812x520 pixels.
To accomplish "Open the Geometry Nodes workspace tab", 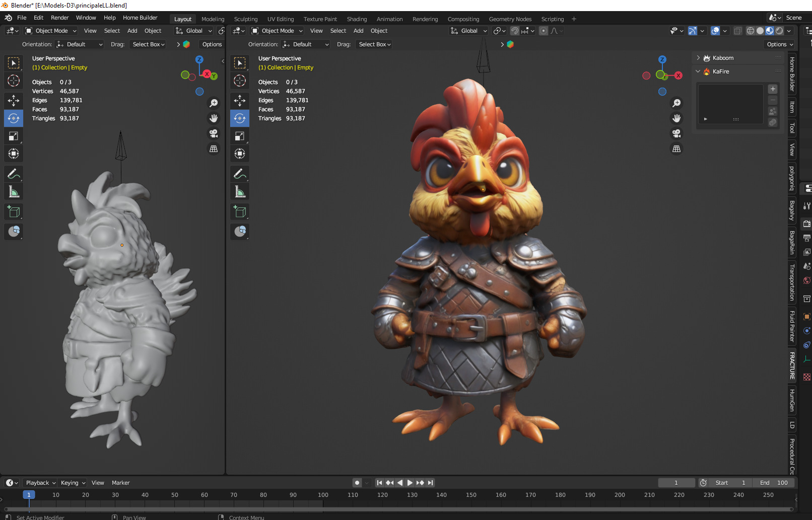I will pos(510,19).
